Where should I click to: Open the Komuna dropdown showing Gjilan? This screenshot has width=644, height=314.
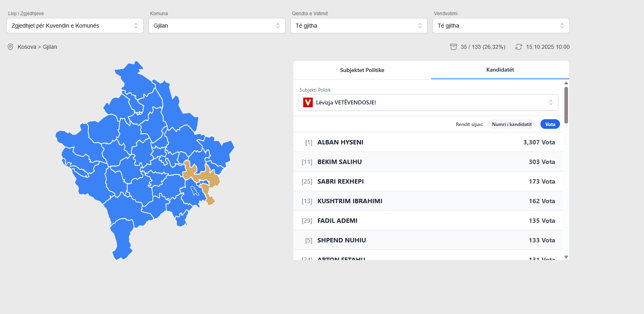tap(217, 26)
